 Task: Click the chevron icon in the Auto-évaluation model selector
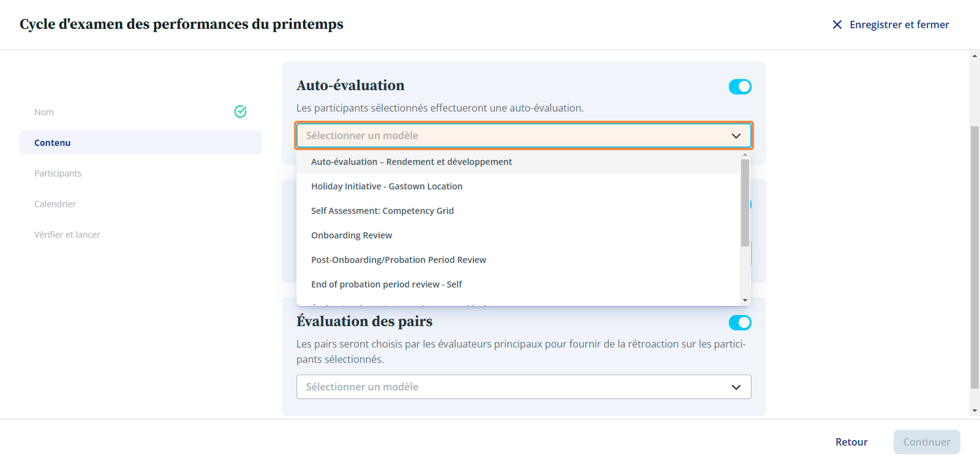pyautogui.click(x=736, y=136)
